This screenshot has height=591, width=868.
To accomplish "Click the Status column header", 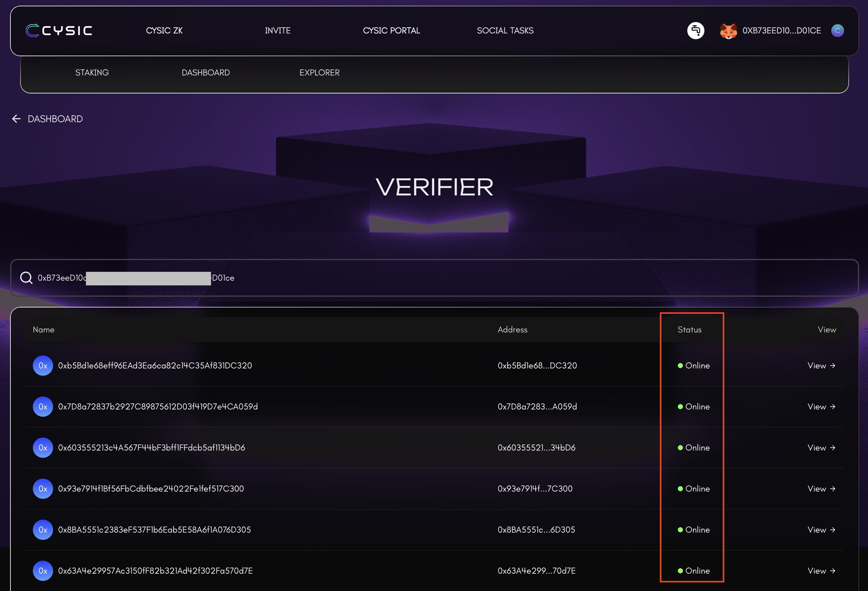I will [x=690, y=330].
